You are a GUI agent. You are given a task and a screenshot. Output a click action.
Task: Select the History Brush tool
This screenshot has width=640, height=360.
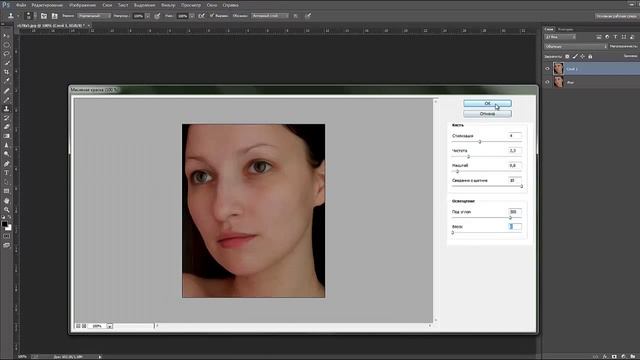coord(7,118)
